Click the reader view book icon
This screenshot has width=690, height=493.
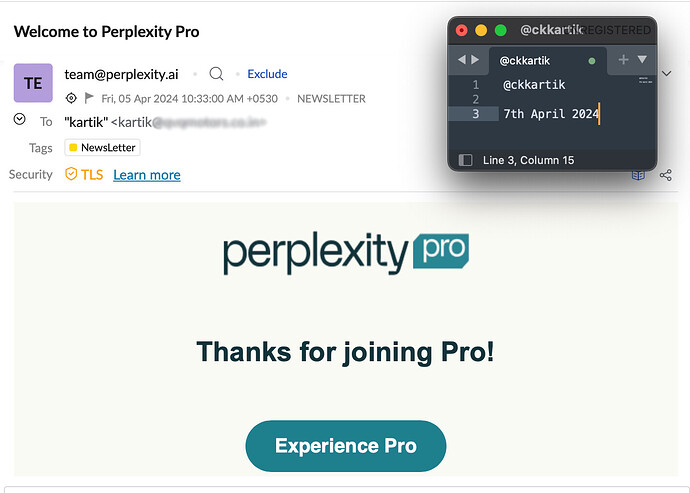pos(638,175)
